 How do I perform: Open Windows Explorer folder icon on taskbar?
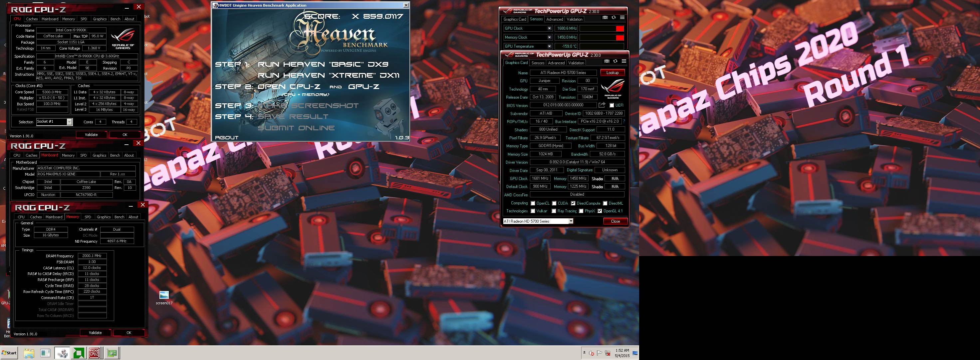point(29,353)
